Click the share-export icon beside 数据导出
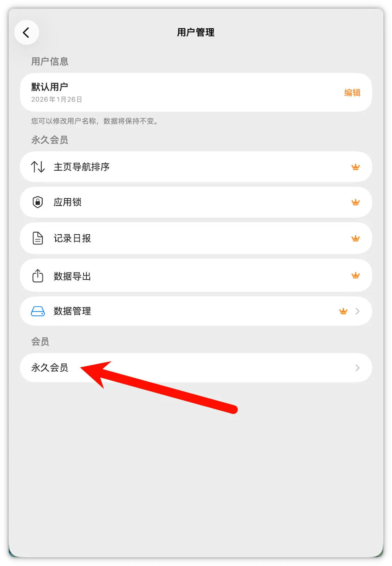This screenshot has height=566, width=392. pyautogui.click(x=38, y=276)
